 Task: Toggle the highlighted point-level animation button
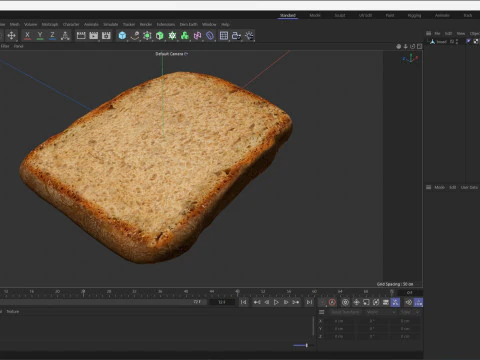pyautogui.click(x=395, y=302)
